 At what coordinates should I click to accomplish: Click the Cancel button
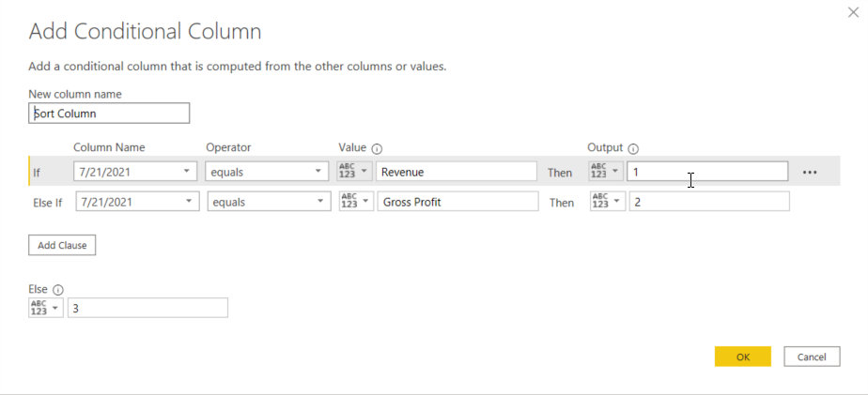(x=812, y=357)
